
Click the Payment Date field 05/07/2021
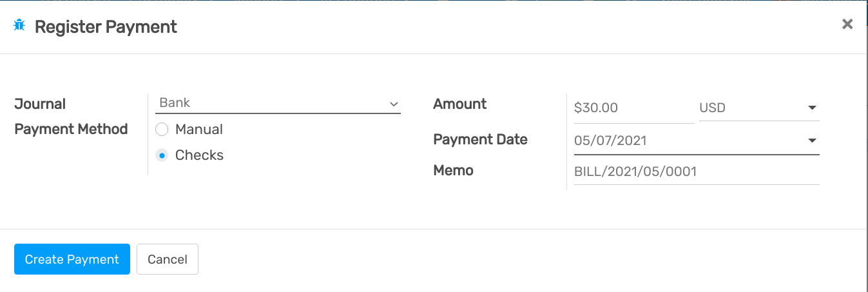[x=683, y=141]
